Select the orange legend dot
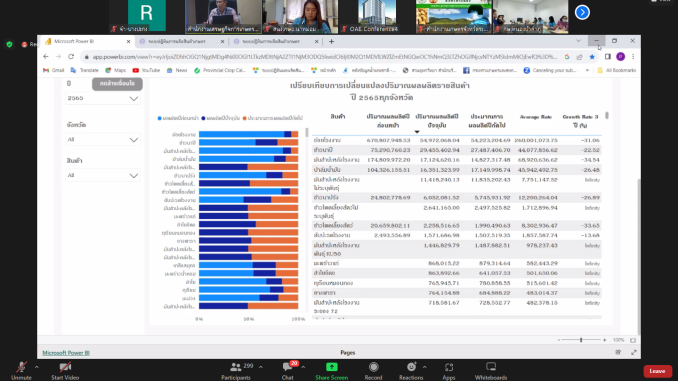 [244, 118]
